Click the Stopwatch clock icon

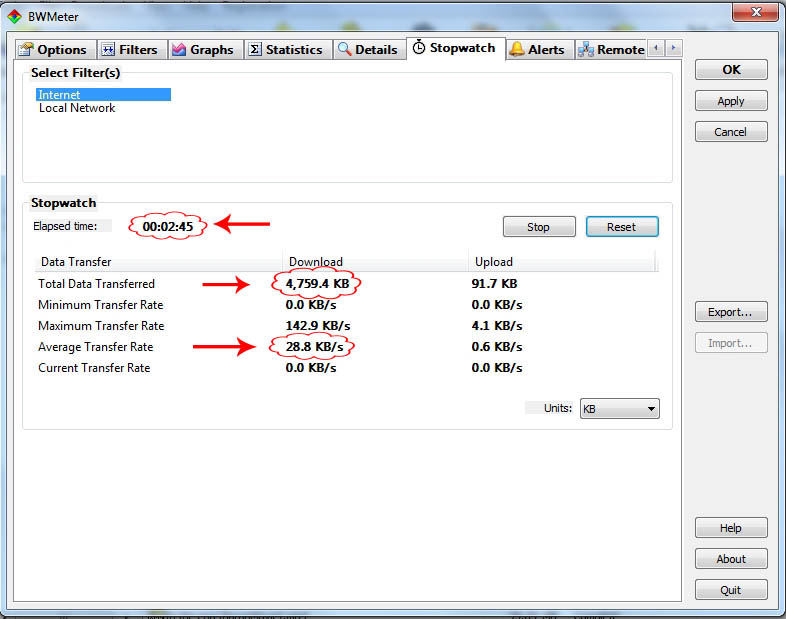(x=419, y=47)
